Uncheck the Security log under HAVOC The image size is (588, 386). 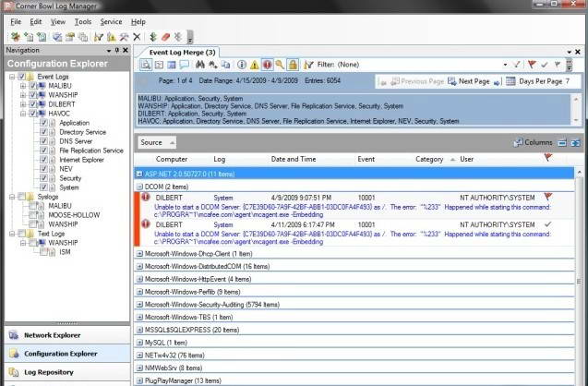click(42, 178)
